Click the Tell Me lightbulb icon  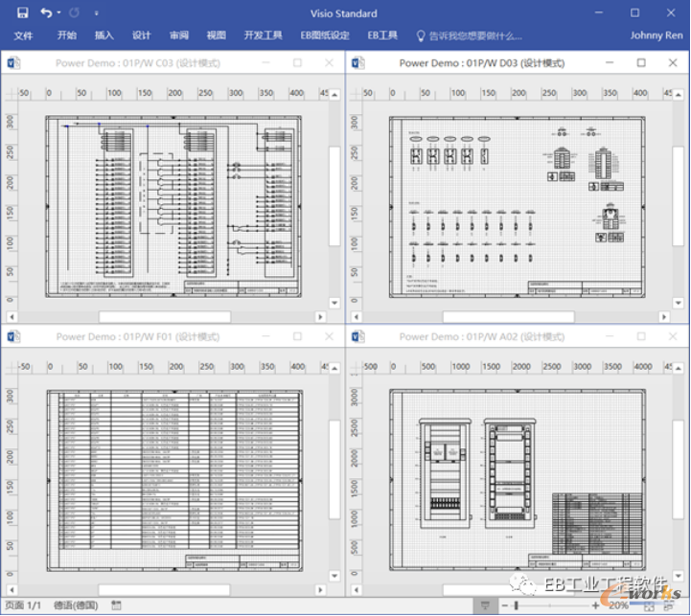pos(421,35)
